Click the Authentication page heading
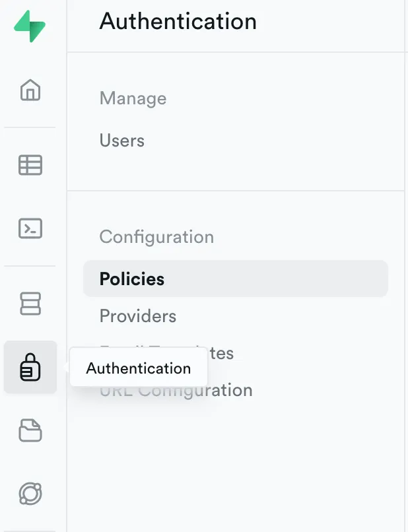Viewport: 408px width, 532px height. pos(178,22)
